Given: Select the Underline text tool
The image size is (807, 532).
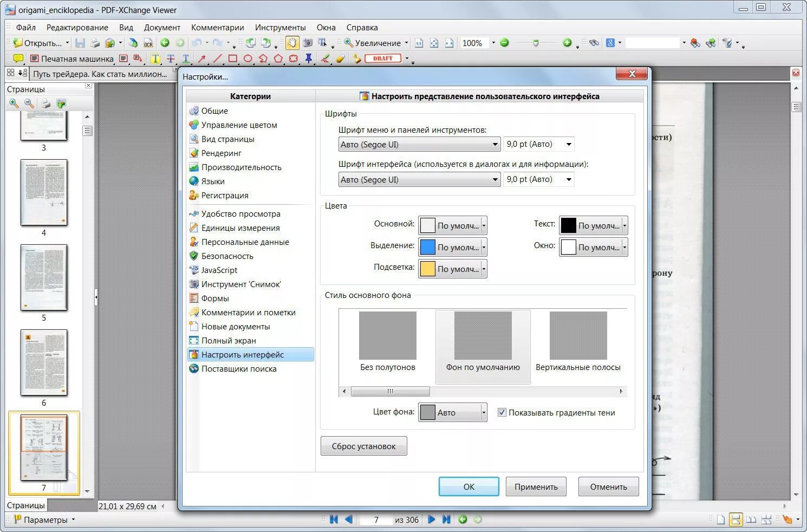Looking at the screenshot, I should tap(186, 59).
